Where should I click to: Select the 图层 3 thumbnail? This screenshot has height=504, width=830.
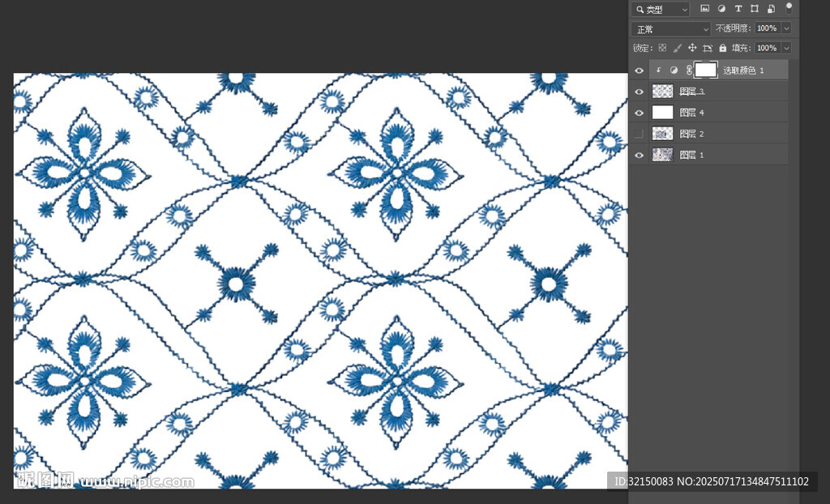coord(662,91)
